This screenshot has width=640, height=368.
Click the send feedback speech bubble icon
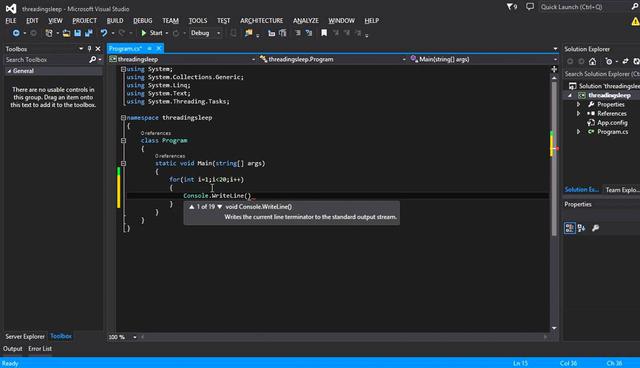tap(530, 7)
